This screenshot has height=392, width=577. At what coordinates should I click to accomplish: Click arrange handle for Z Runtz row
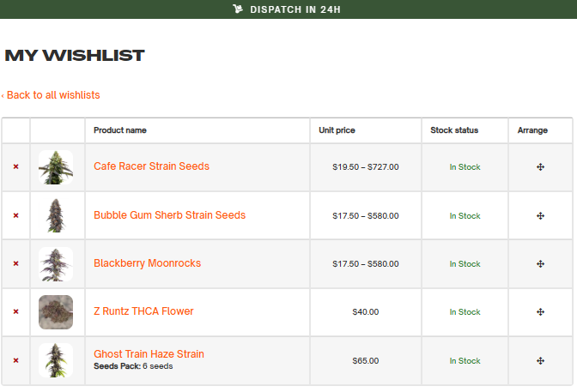pyautogui.click(x=540, y=312)
